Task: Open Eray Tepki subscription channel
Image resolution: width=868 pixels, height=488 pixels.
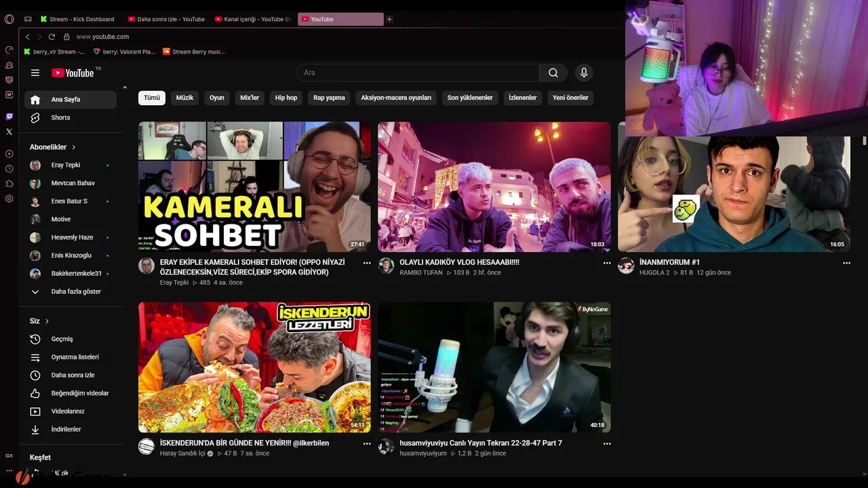Action: 71,165
